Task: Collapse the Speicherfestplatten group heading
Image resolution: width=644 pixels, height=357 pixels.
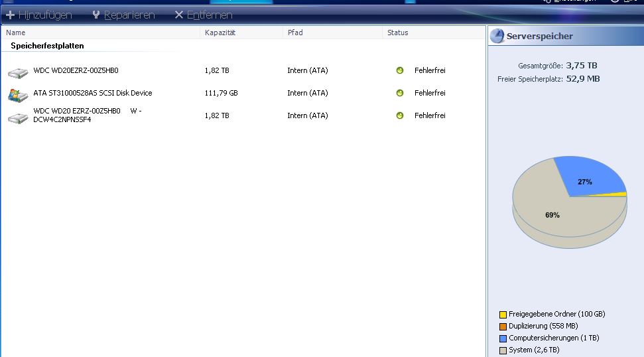Action: [47, 46]
